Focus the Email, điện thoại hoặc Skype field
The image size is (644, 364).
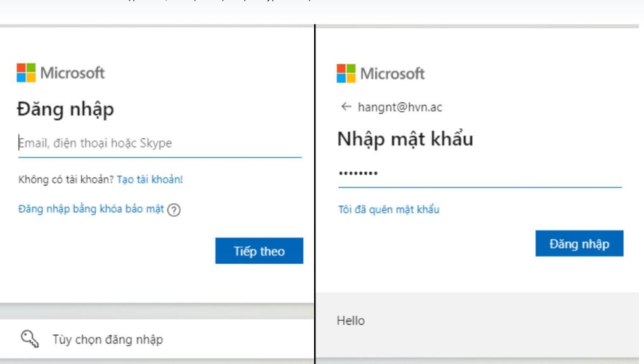pyautogui.click(x=159, y=144)
